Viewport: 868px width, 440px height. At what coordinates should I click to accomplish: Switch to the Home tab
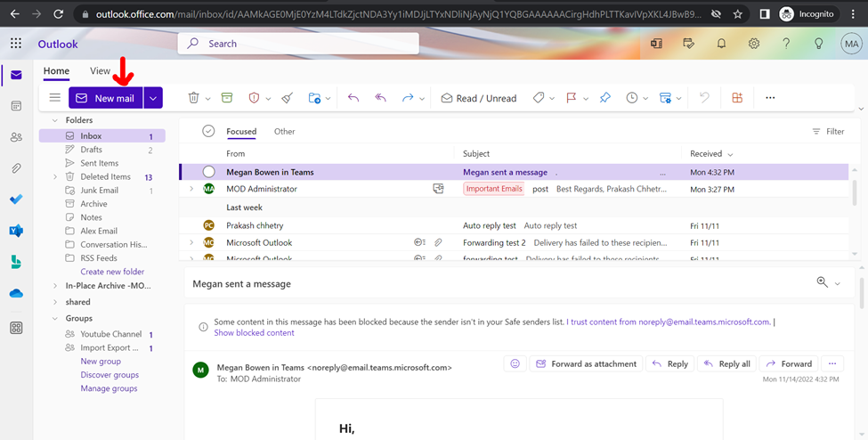tap(56, 71)
